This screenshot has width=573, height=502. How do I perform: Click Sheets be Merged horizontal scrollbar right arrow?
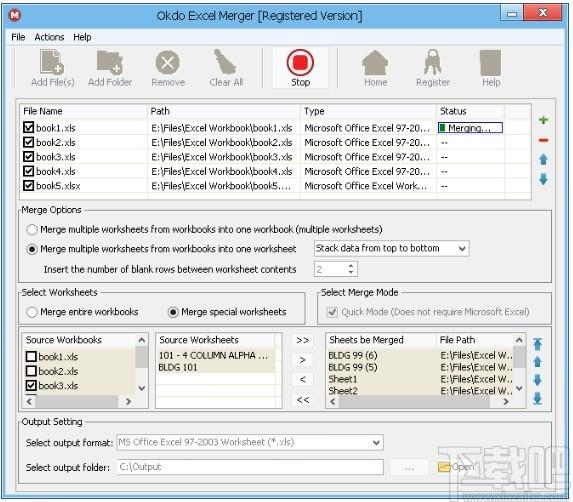click(x=506, y=402)
